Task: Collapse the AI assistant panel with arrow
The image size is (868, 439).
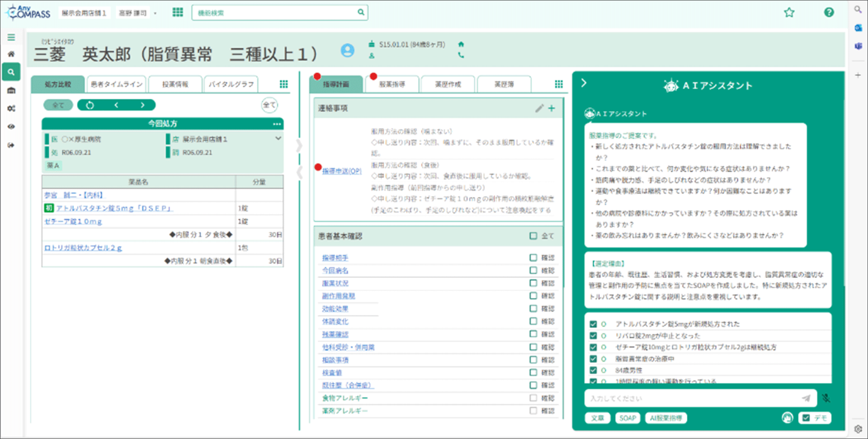Action: 584,83
